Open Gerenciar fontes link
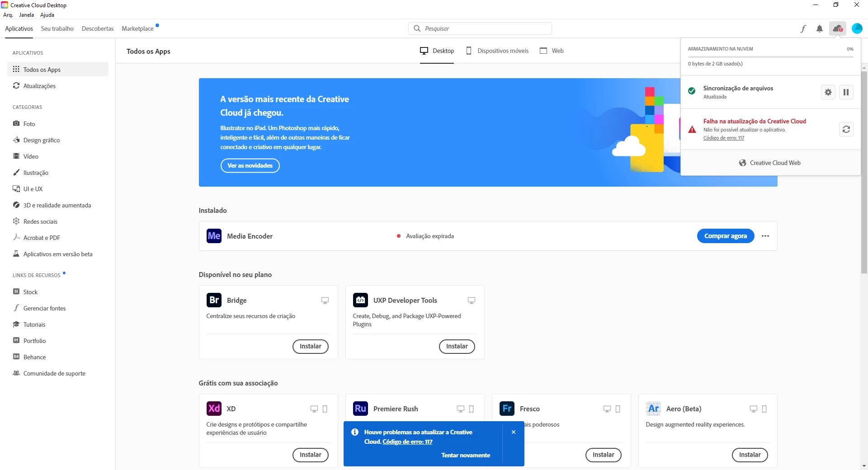 (58, 308)
